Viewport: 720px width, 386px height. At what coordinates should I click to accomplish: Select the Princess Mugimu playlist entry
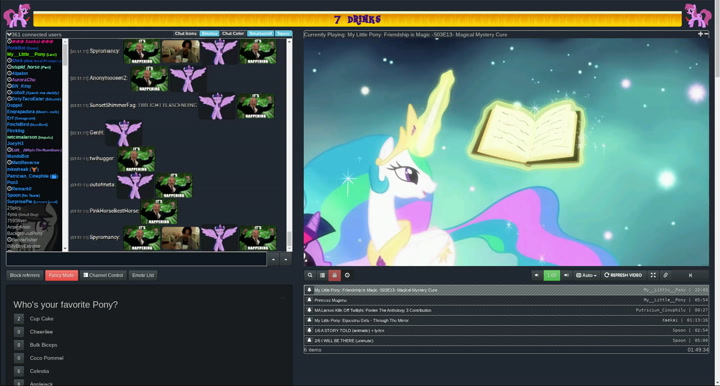click(506, 300)
